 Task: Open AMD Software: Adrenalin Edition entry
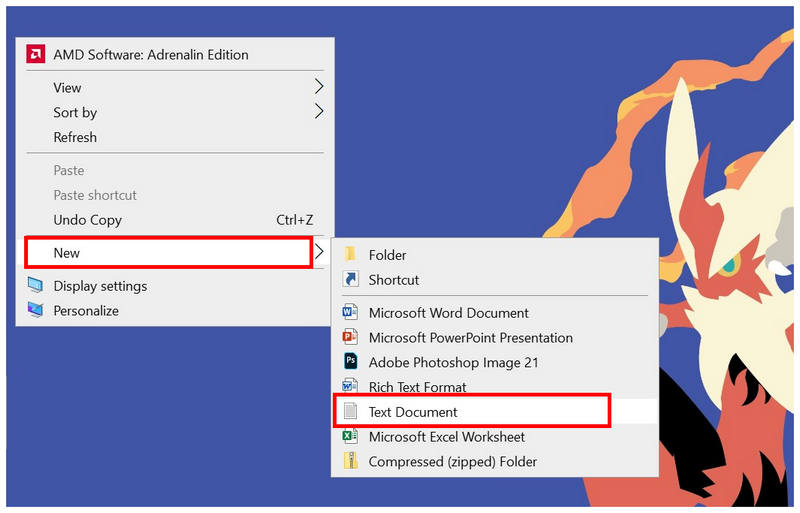click(x=150, y=55)
